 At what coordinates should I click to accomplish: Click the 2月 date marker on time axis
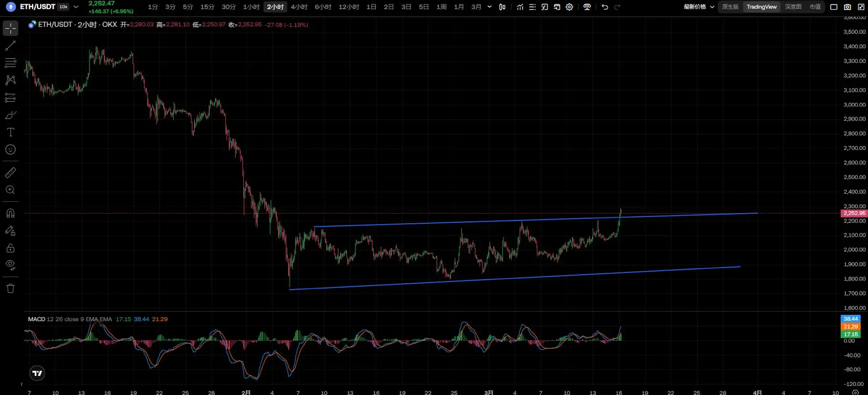246,393
